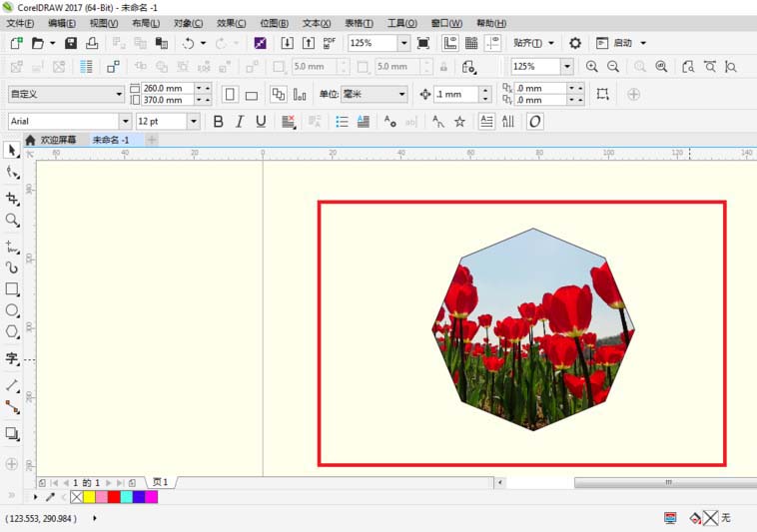The image size is (757, 532).
Task: Toggle Underline text formatting
Action: click(261, 122)
